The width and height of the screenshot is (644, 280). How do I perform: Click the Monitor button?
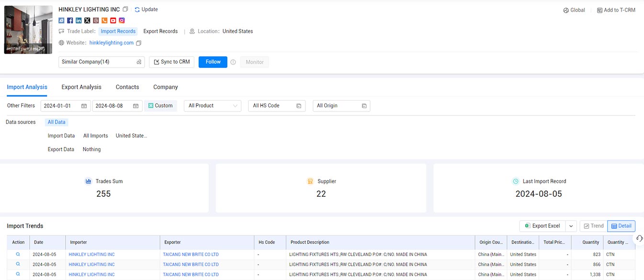255,62
